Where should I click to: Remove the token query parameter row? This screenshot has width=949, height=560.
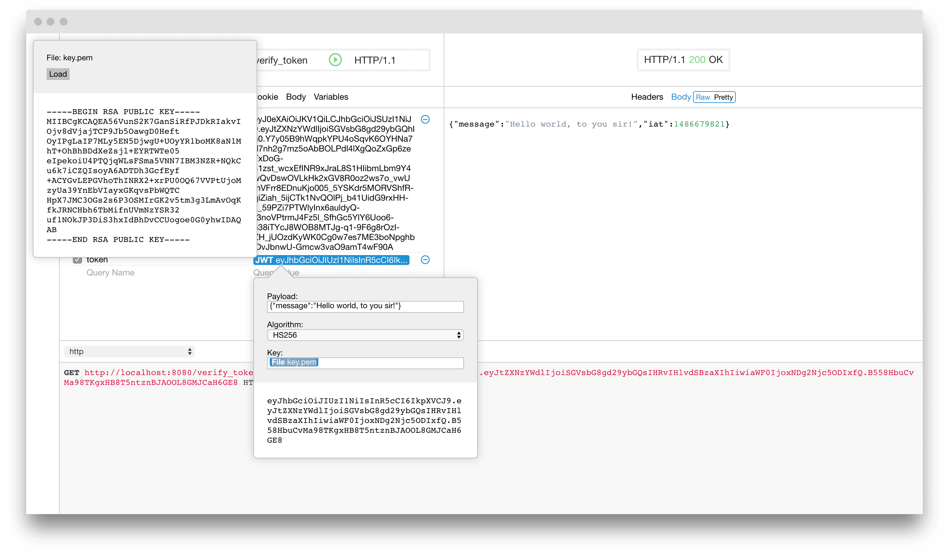425,260
